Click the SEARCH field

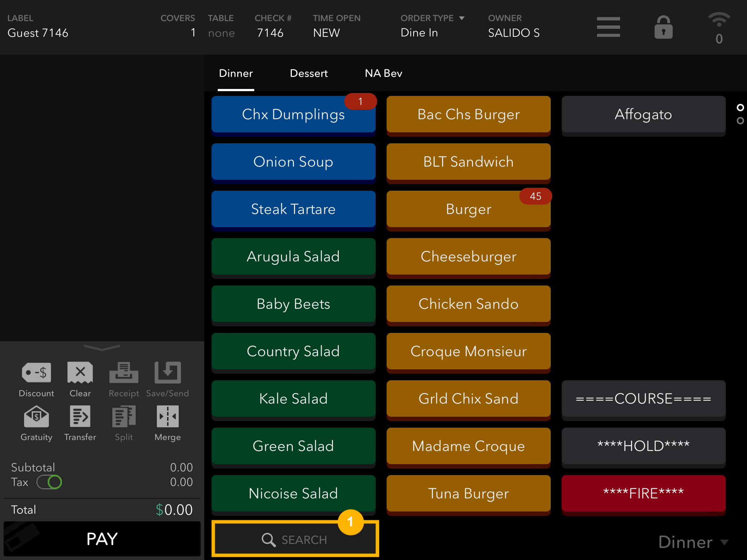[295, 539]
